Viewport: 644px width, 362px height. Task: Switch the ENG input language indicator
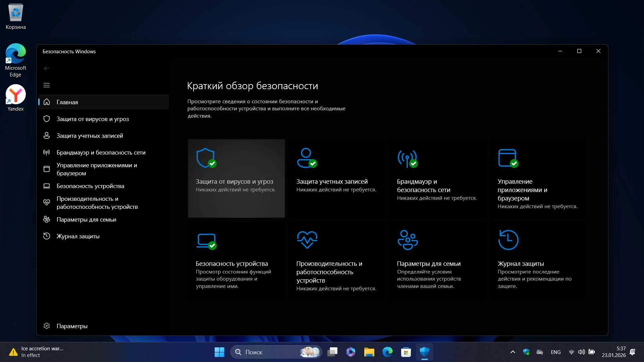(x=555, y=352)
